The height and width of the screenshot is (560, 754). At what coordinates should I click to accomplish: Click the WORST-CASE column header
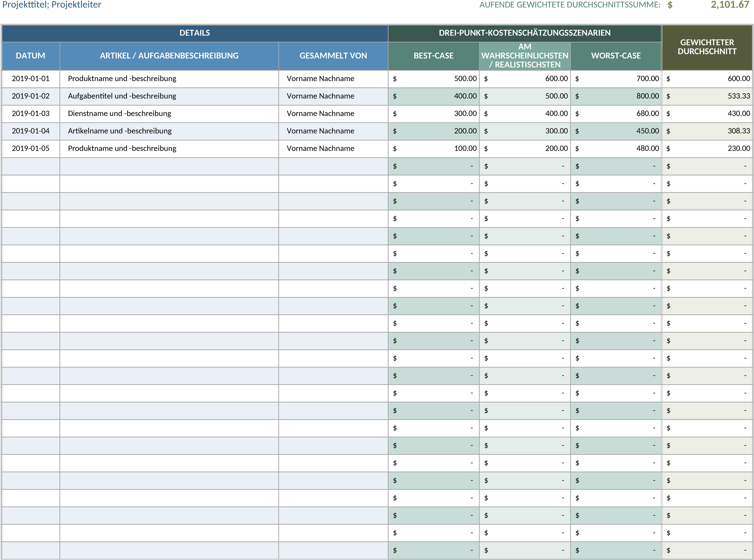(616, 56)
